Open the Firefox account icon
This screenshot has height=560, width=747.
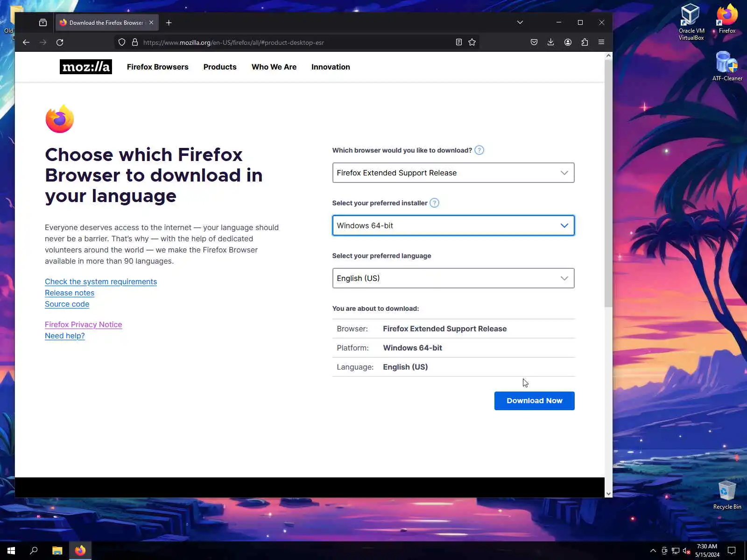click(x=568, y=42)
